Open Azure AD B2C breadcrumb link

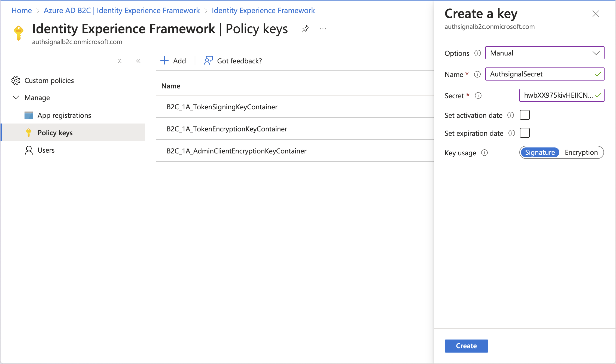122,10
